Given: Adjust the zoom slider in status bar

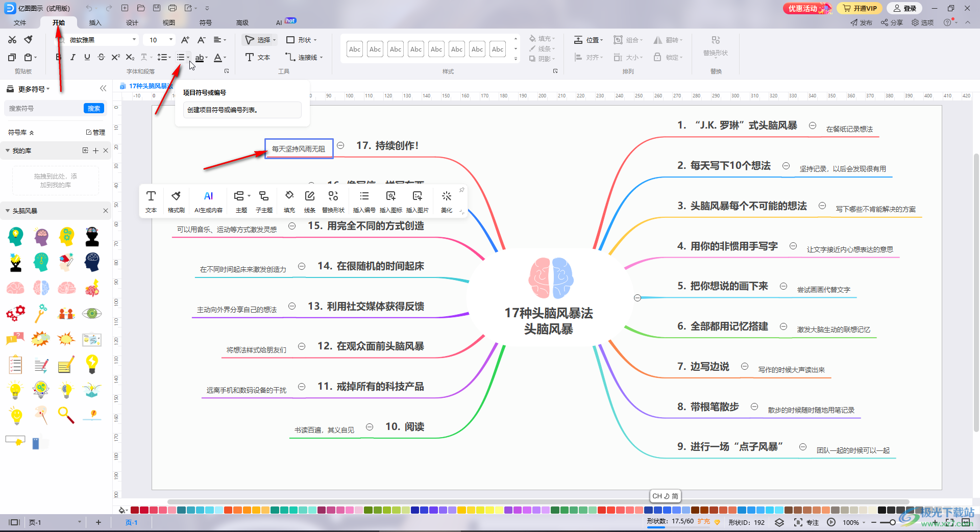Looking at the screenshot, I should click(x=892, y=522).
